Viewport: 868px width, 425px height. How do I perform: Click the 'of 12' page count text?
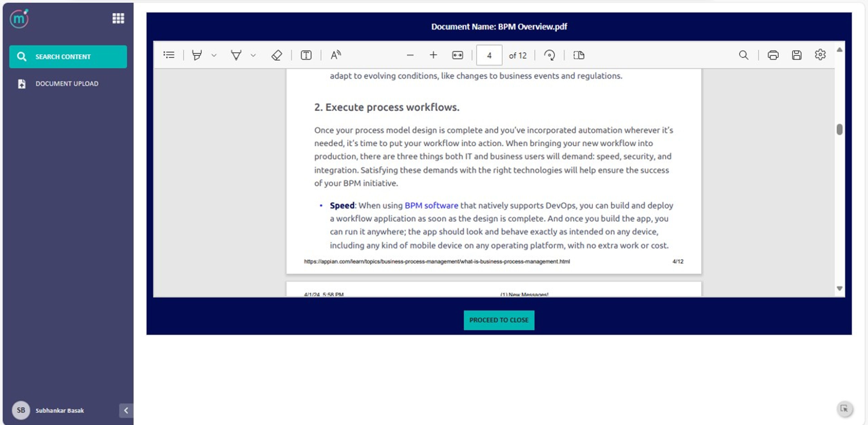coord(518,56)
